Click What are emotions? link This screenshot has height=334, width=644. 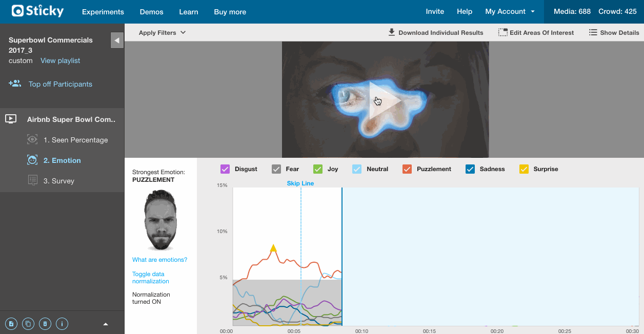[x=159, y=260]
